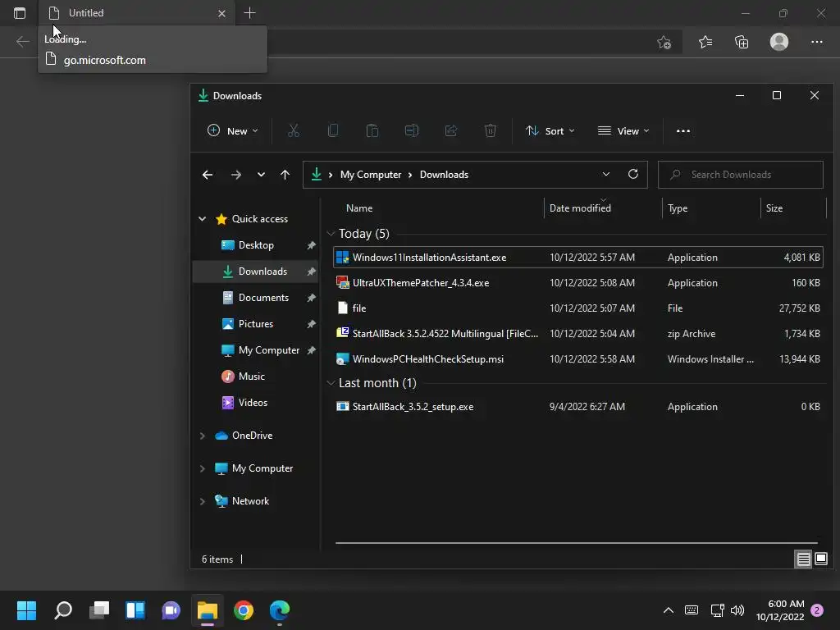Refresh the Downloads folder
Screen dimensions: 840x630
(x=633, y=174)
